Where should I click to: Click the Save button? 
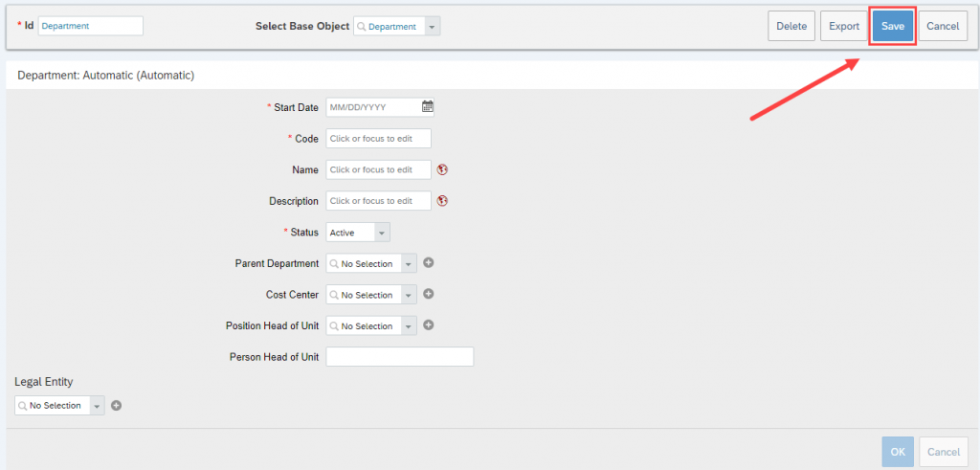893,26
